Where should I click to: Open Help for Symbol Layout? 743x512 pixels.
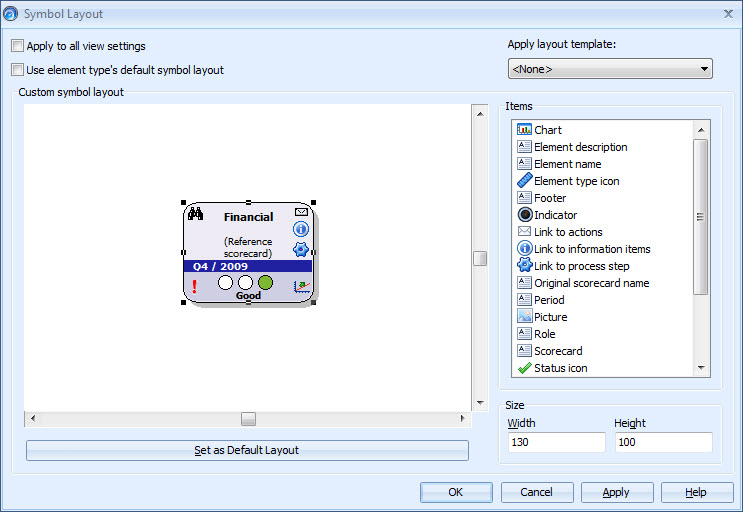click(x=697, y=492)
